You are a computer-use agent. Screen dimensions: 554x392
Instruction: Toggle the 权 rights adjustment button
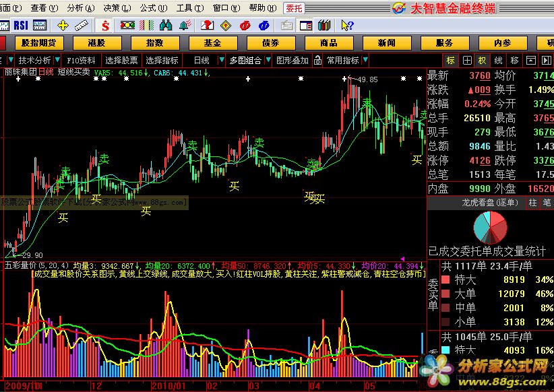(x=483, y=61)
